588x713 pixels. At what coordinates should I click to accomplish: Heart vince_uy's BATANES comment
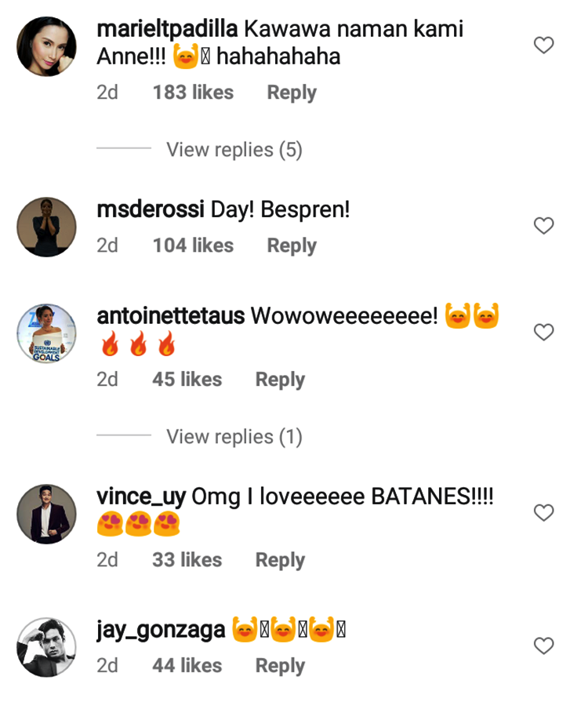coord(543,513)
